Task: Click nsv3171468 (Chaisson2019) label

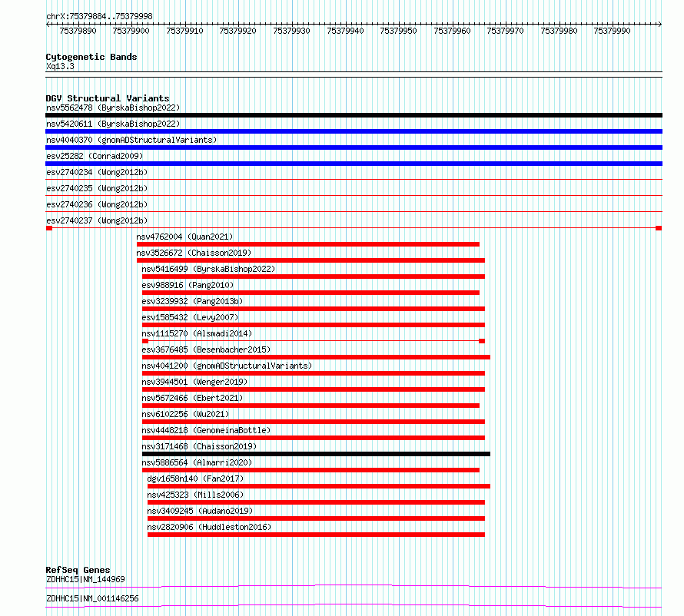Action: pos(199,446)
